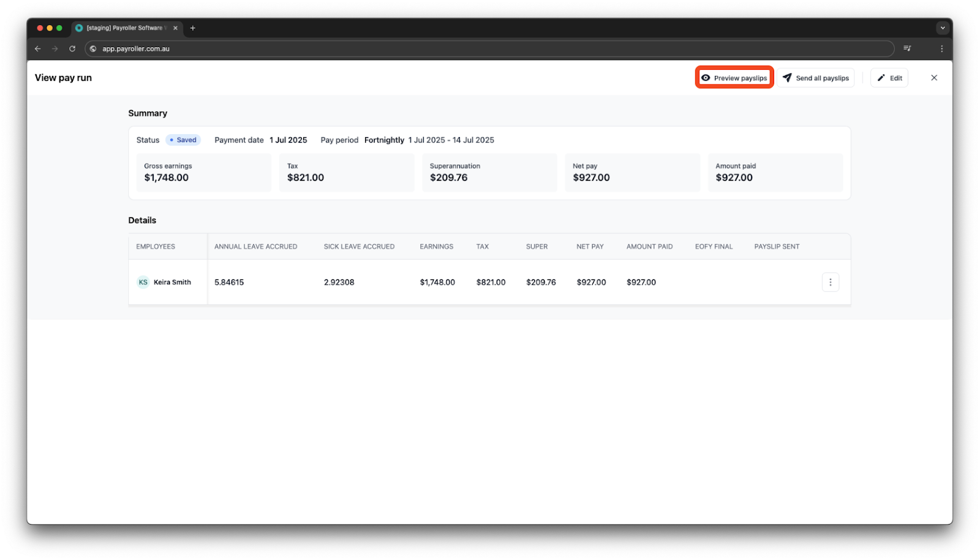Click the Net pay $927.00 card
Viewport: 980px width, 560px height.
[632, 173]
